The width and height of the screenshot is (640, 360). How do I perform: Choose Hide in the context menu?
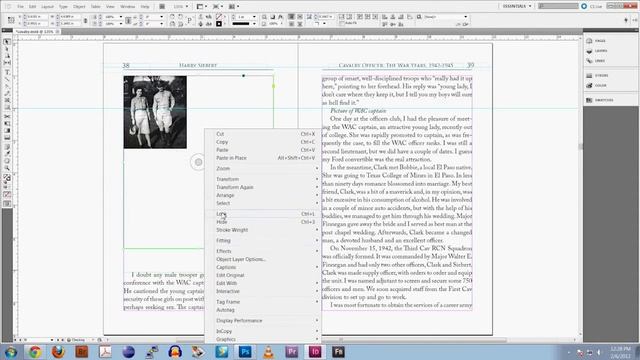[263, 222]
